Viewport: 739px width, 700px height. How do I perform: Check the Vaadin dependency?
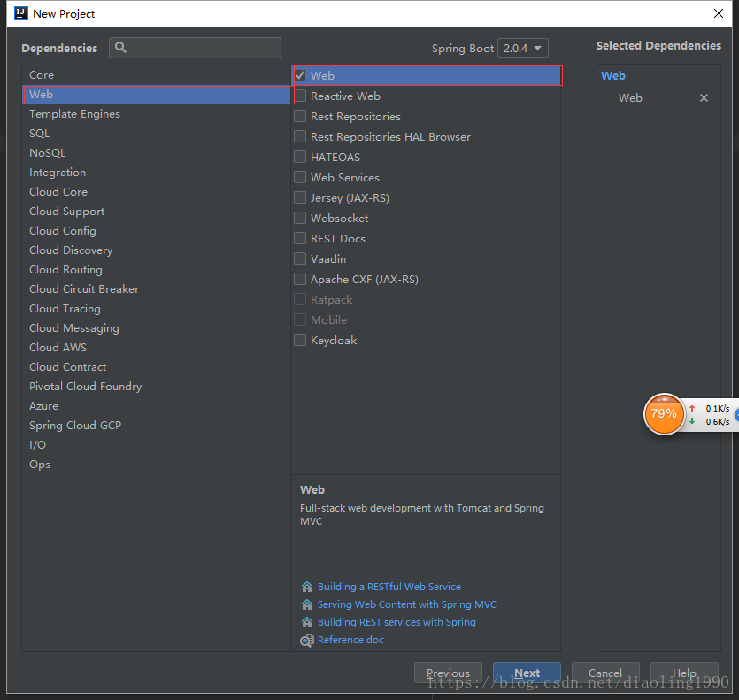300,258
